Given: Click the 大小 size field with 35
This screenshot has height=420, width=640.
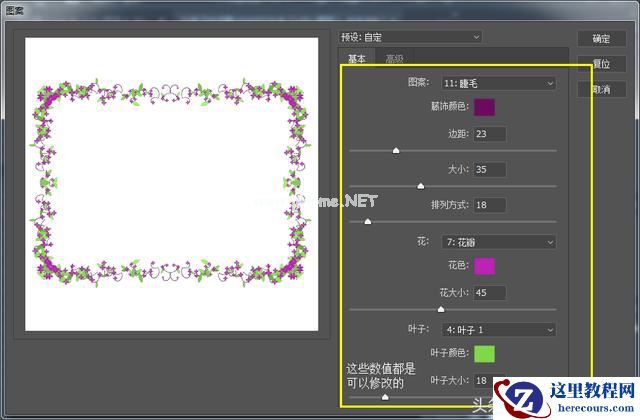Looking at the screenshot, I should tap(490, 169).
